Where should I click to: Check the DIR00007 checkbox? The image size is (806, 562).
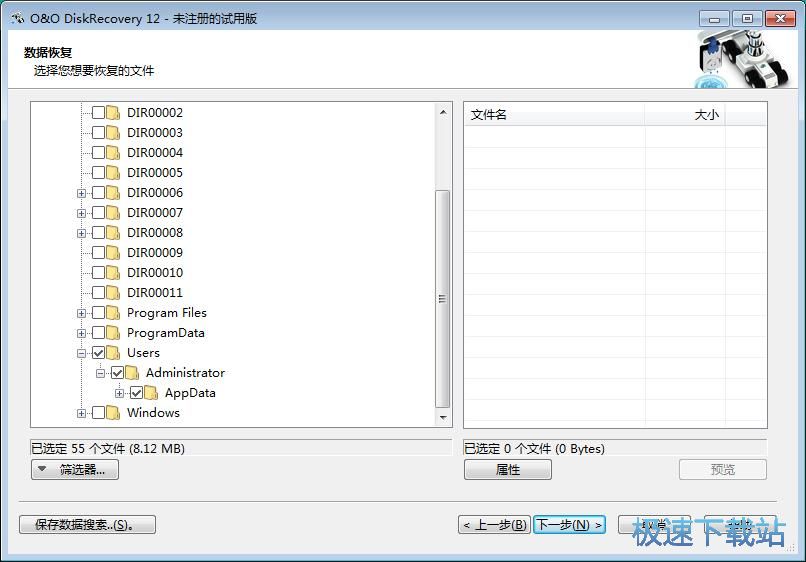tap(98, 213)
